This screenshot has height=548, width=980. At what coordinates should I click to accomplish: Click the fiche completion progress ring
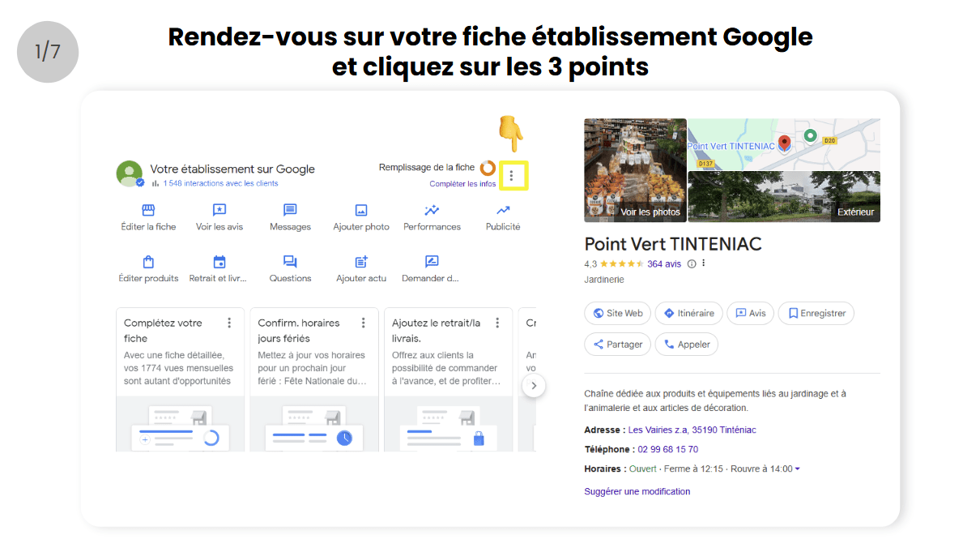tap(488, 168)
